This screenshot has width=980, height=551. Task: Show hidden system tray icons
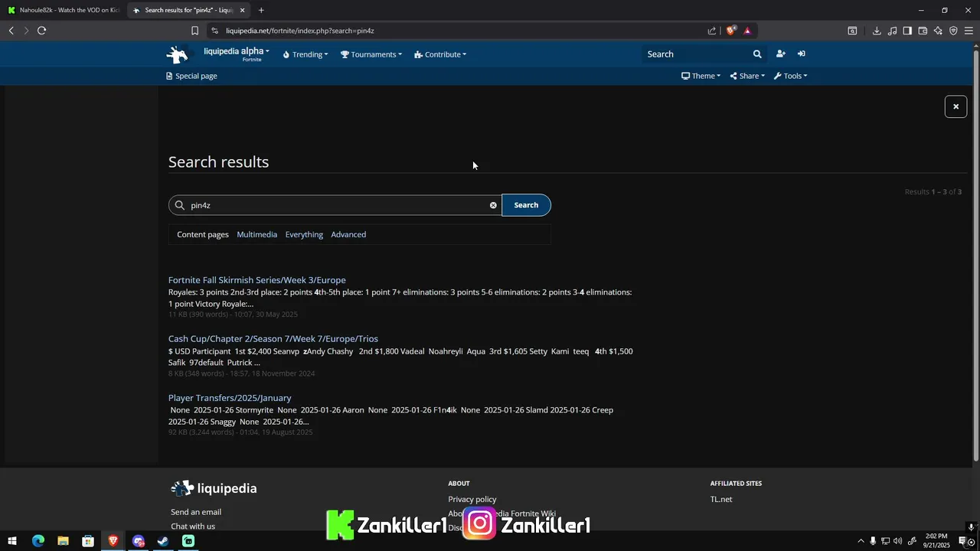point(861,541)
